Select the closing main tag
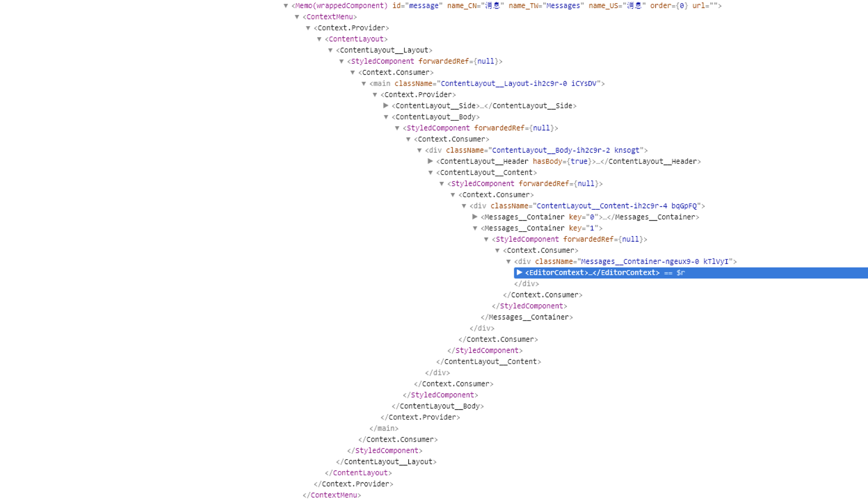 [x=384, y=428]
